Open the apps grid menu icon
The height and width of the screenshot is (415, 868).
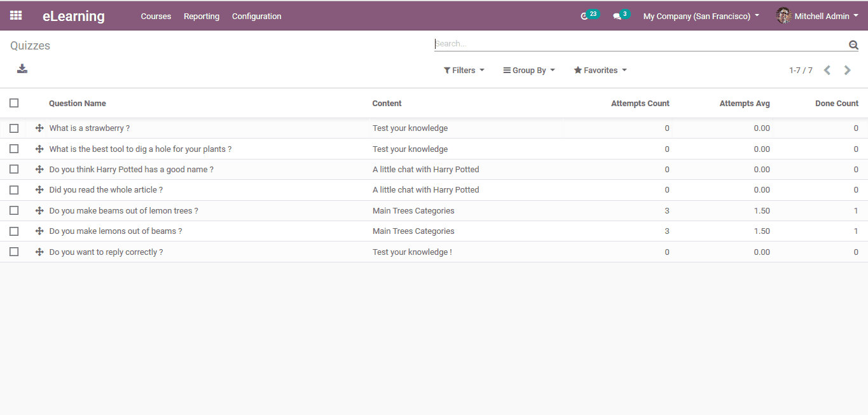click(16, 16)
